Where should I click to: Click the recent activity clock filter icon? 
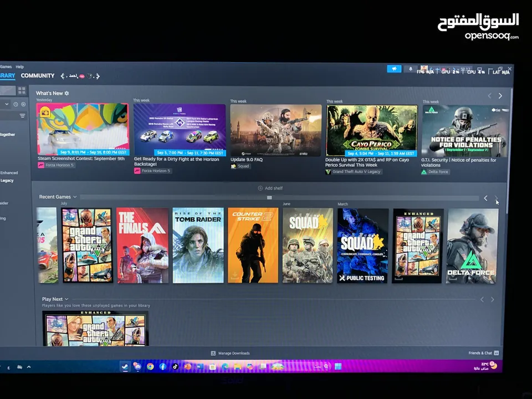tap(16, 105)
